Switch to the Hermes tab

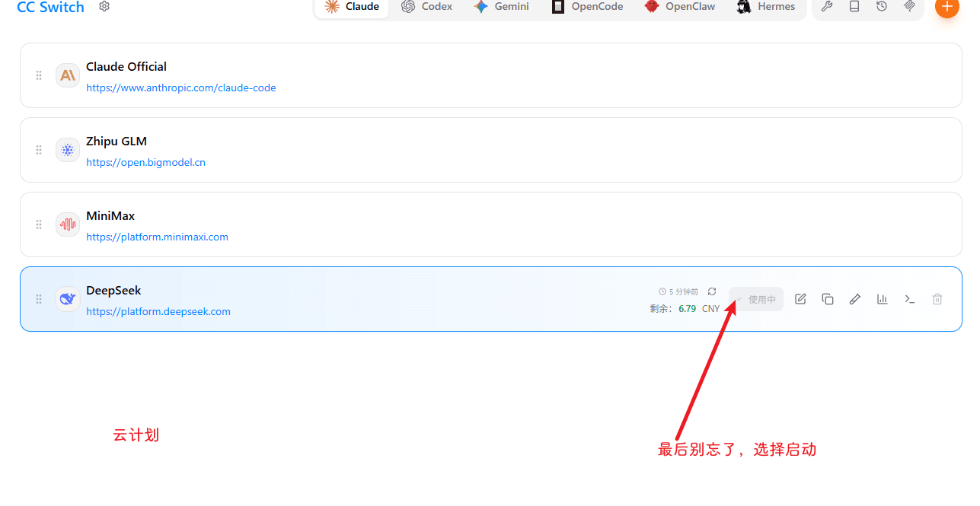point(766,7)
